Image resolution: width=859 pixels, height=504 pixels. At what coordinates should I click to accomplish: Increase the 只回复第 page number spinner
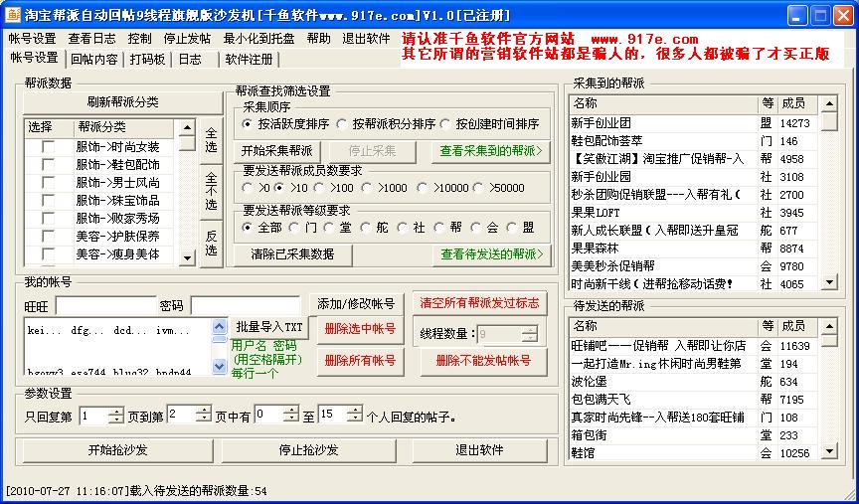click(117, 411)
